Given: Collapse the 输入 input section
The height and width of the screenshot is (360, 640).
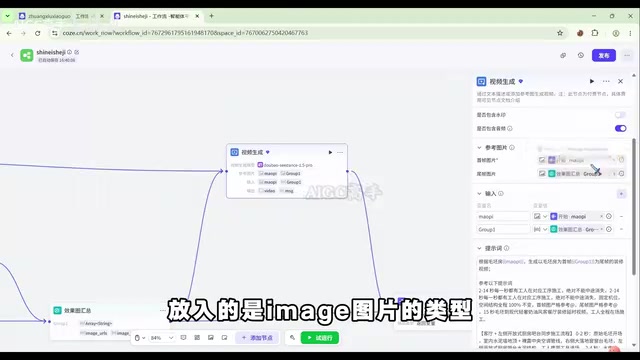Looking at the screenshot, I should click(x=479, y=194).
